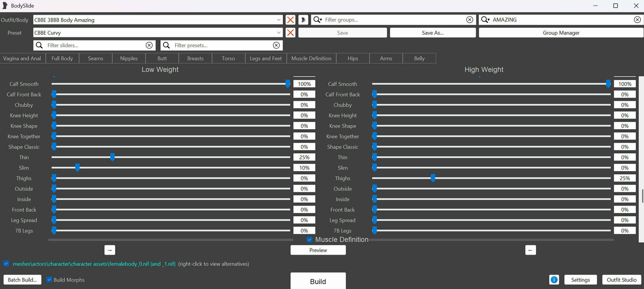Click the high weight Leg Spread 0% field
Screen dimensions: 644x289
[625, 220]
